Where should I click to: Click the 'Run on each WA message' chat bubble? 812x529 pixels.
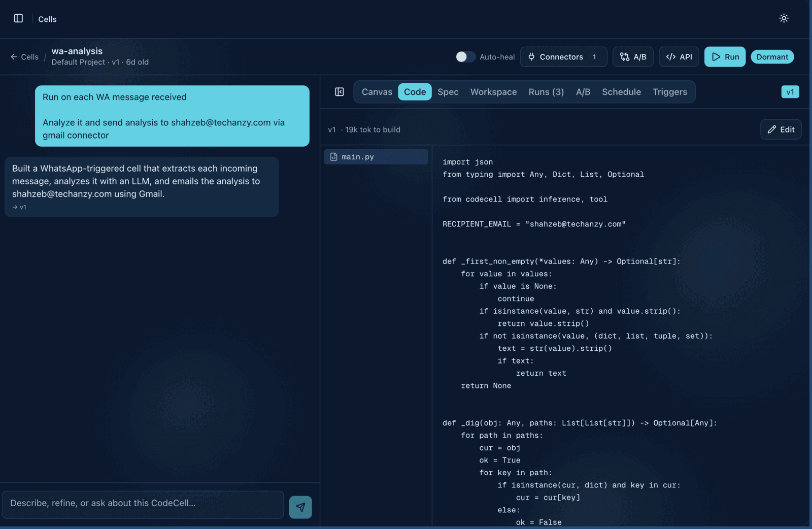(x=172, y=116)
